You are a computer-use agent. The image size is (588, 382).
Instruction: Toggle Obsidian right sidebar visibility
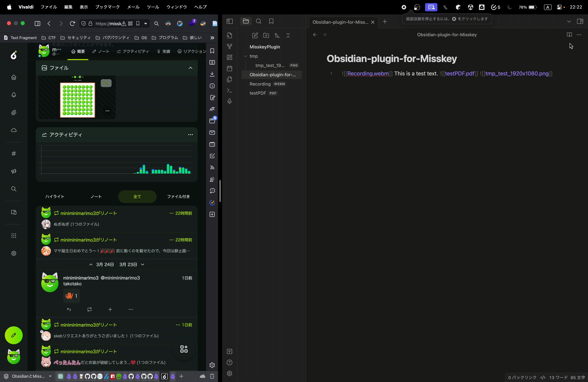(x=580, y=21)
